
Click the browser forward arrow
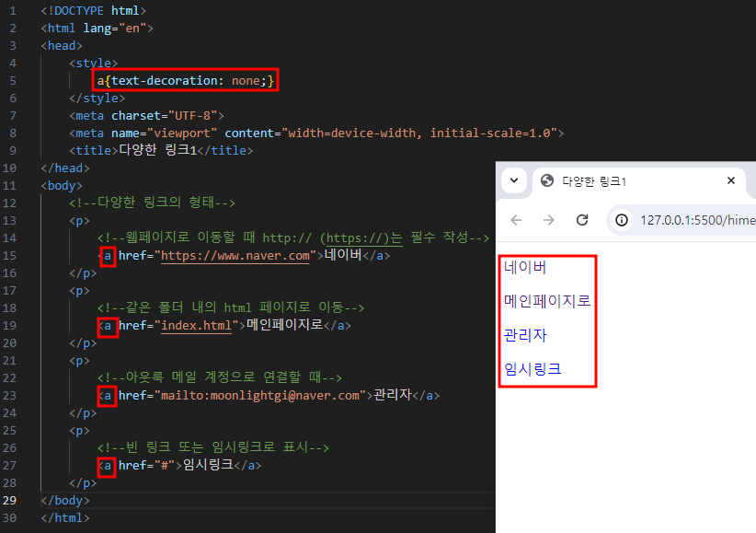click(549, 220)
